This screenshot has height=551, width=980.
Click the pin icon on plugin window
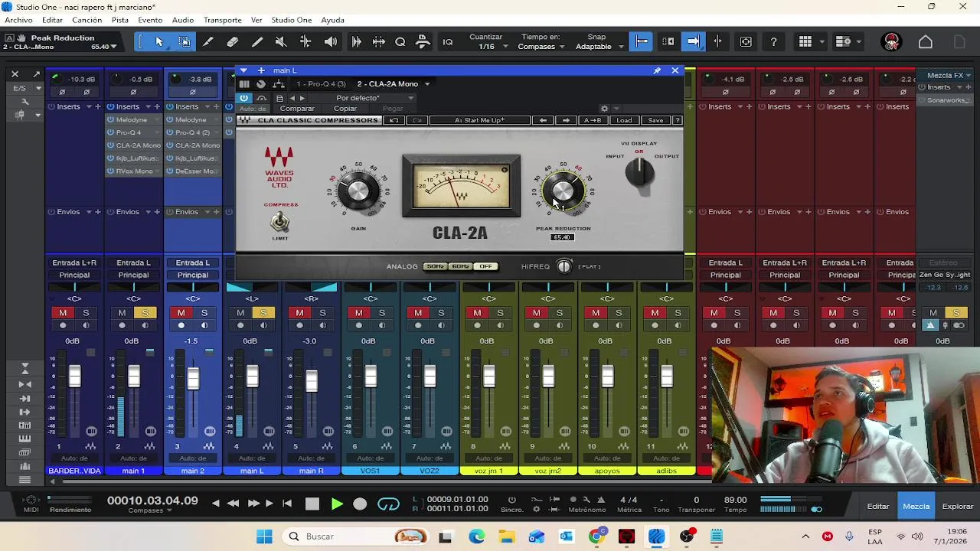[657, 70]
